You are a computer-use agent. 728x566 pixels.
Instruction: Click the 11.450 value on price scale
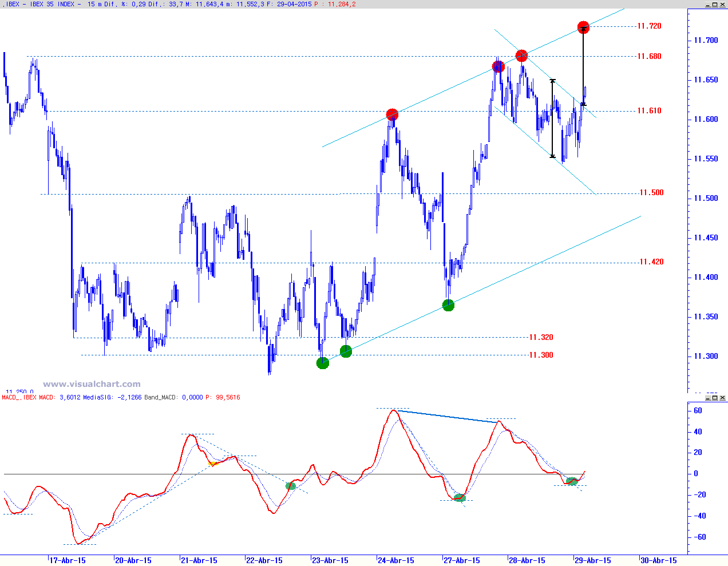coord(706,238)
